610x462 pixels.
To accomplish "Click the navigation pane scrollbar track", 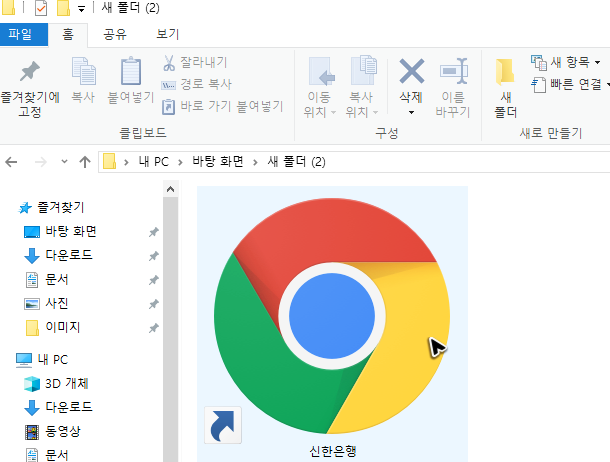I will [x=170, y=330].
